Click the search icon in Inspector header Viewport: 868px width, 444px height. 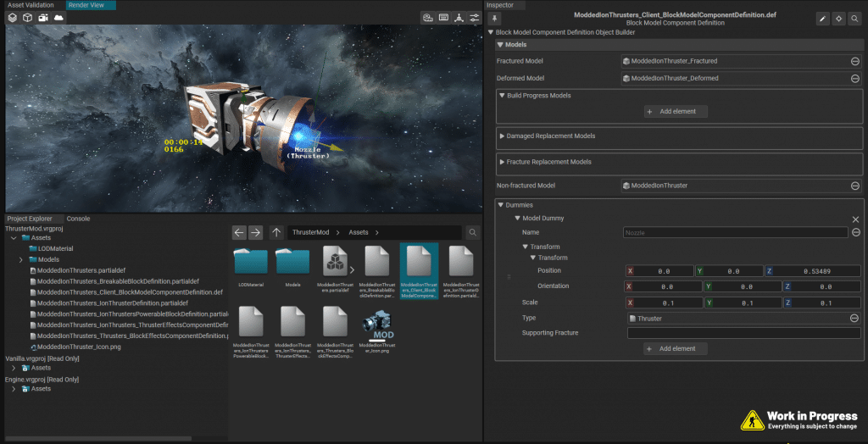pos(854,19)
